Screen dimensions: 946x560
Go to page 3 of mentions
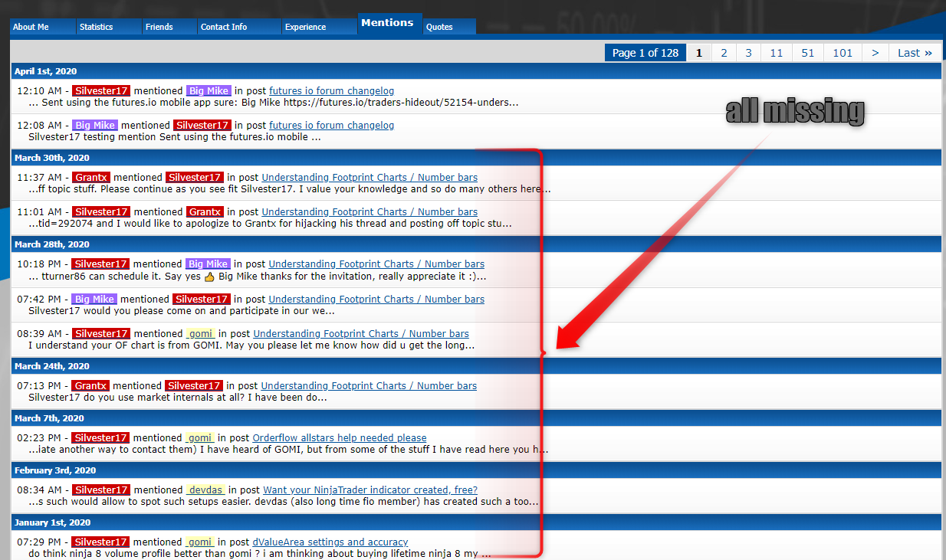click(x=748, y=53)
